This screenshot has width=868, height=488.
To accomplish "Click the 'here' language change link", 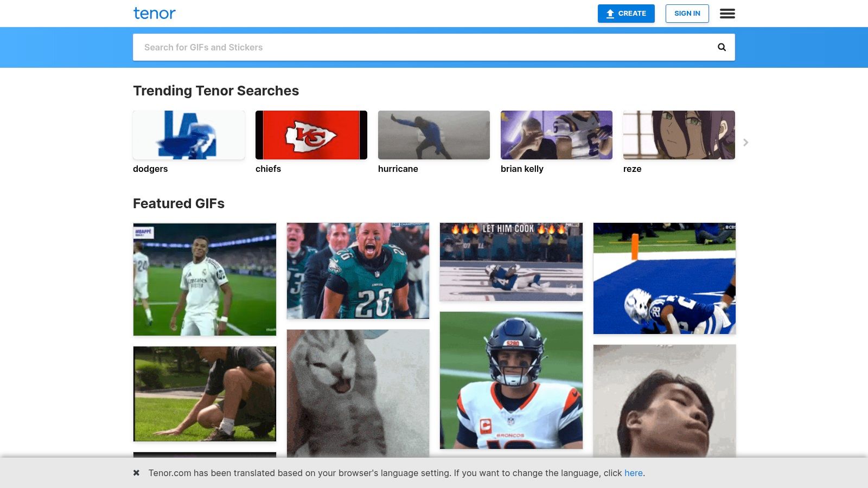I will coord(633,473).
